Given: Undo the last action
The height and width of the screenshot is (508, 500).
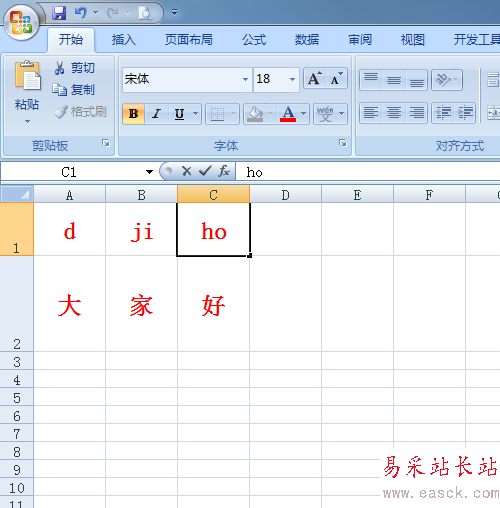Looking at the screenshot, I should point(81,13).
